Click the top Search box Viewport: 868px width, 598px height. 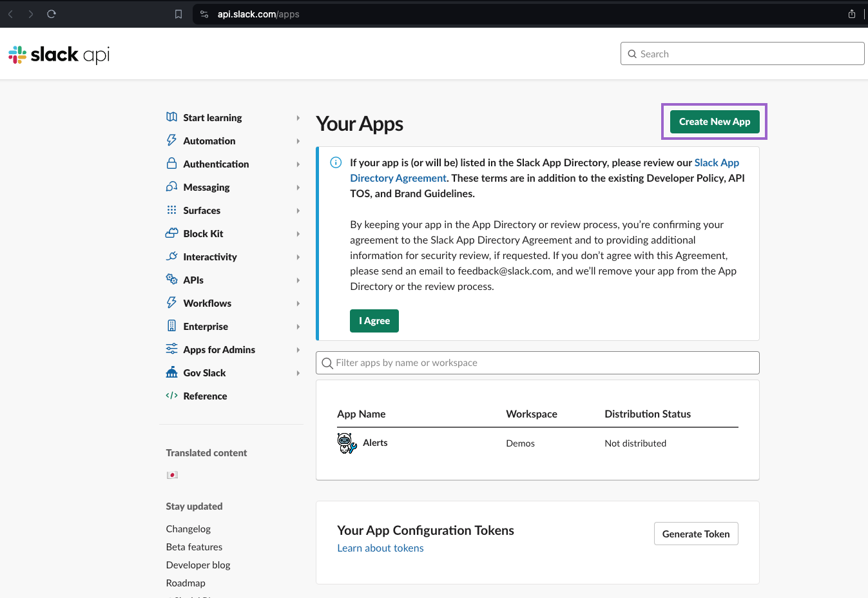[742, 54]
